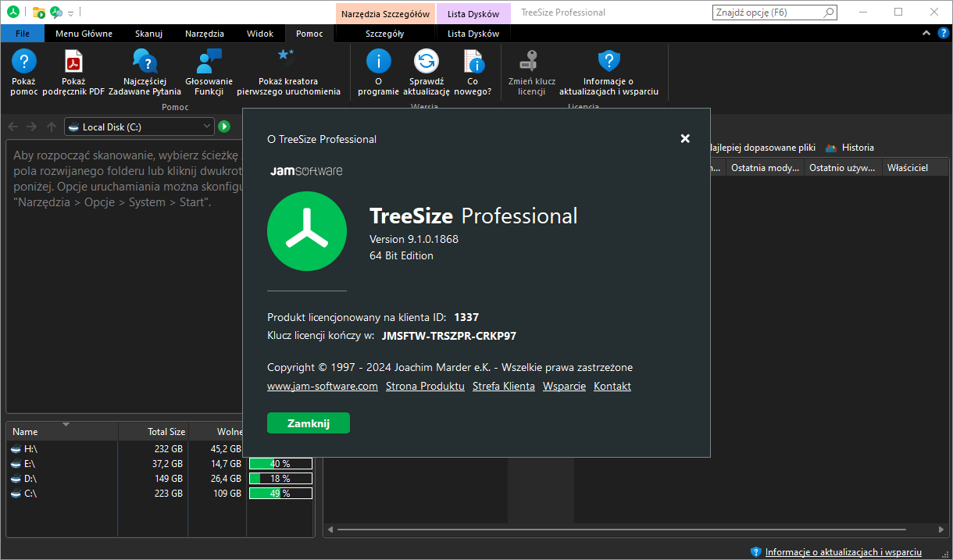Close the O TreeSize Professional dialog with X
Screen dimensions: 953x560
pyautogui.click(x=685, y=138)
